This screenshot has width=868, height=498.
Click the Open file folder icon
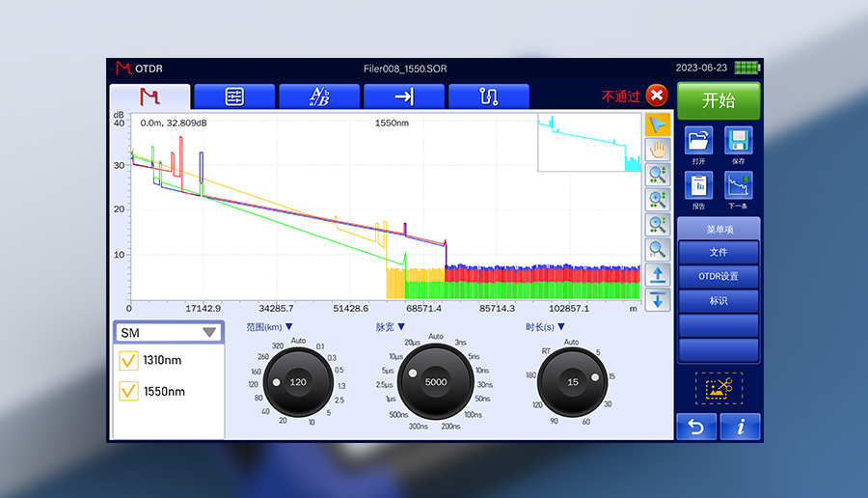click(698, 141)
